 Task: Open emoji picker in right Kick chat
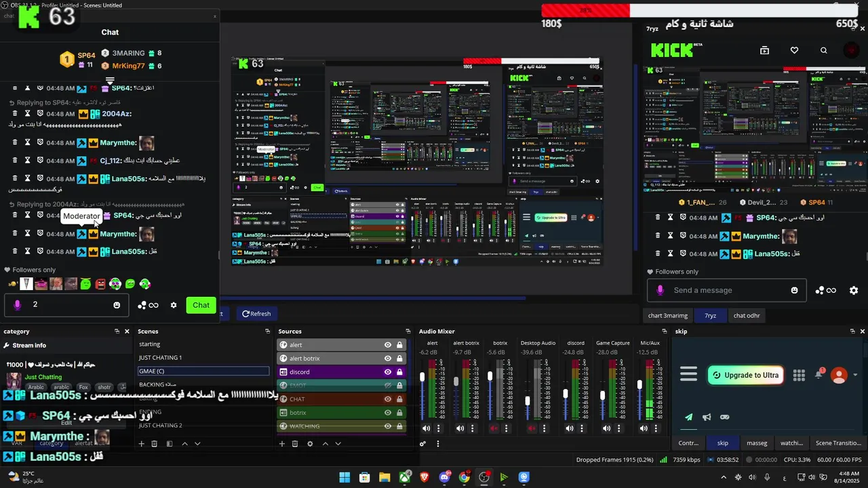pyautogui.click(x=795, y=290)
